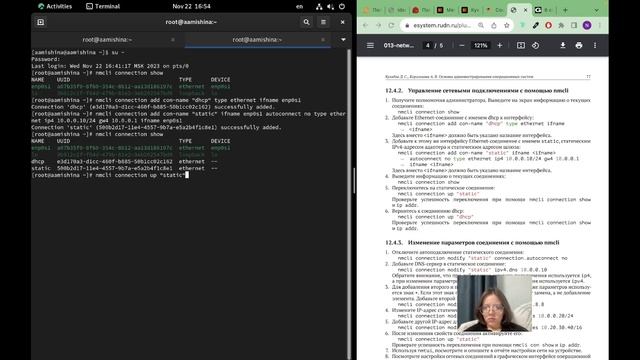Switch to the first browser tab
This screenshot has height=360, width=640.
(x=372, y=10)
